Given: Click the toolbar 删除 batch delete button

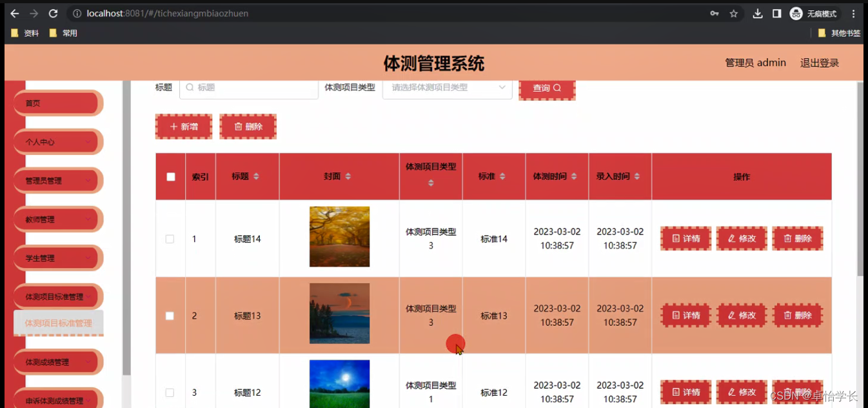Looking at the screenshot, I should (x=248, y=127).
